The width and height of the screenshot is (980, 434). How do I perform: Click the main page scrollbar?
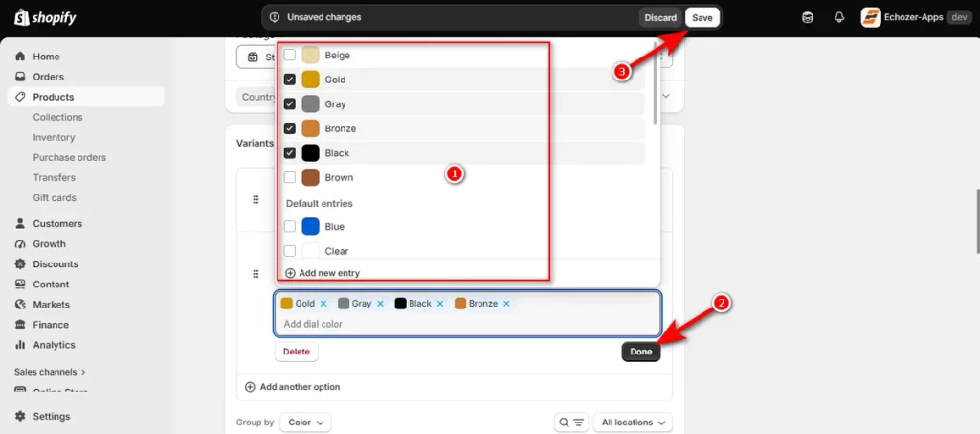coord(977,221)
